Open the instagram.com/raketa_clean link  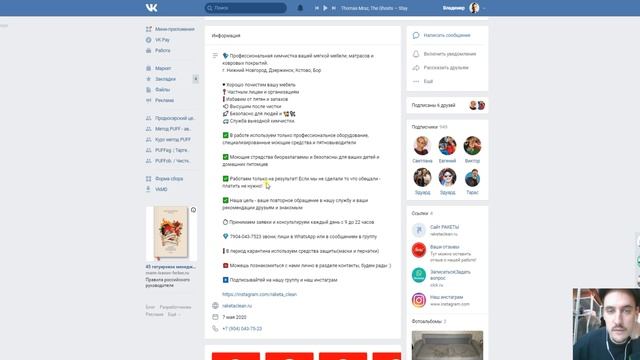[x=260, y=294]
